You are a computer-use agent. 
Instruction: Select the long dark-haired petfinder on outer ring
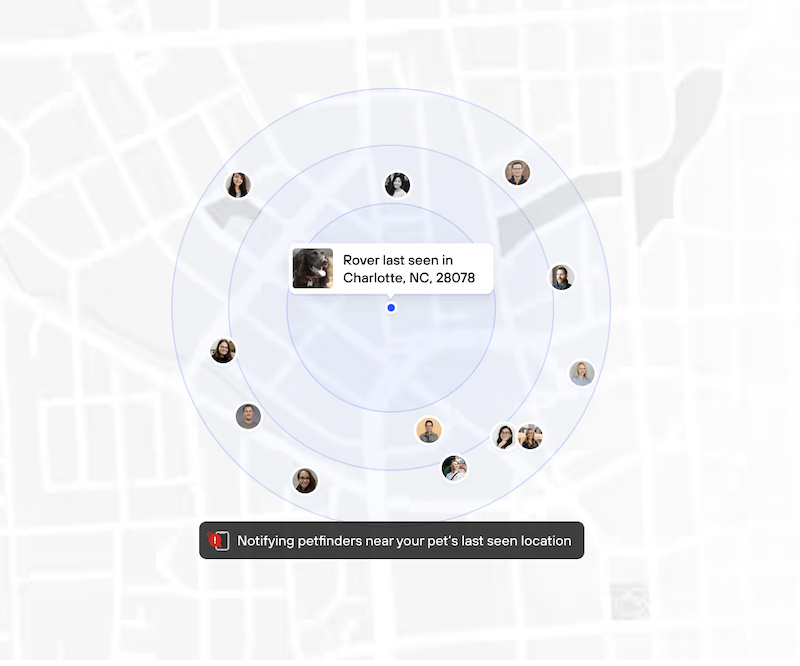238,185
